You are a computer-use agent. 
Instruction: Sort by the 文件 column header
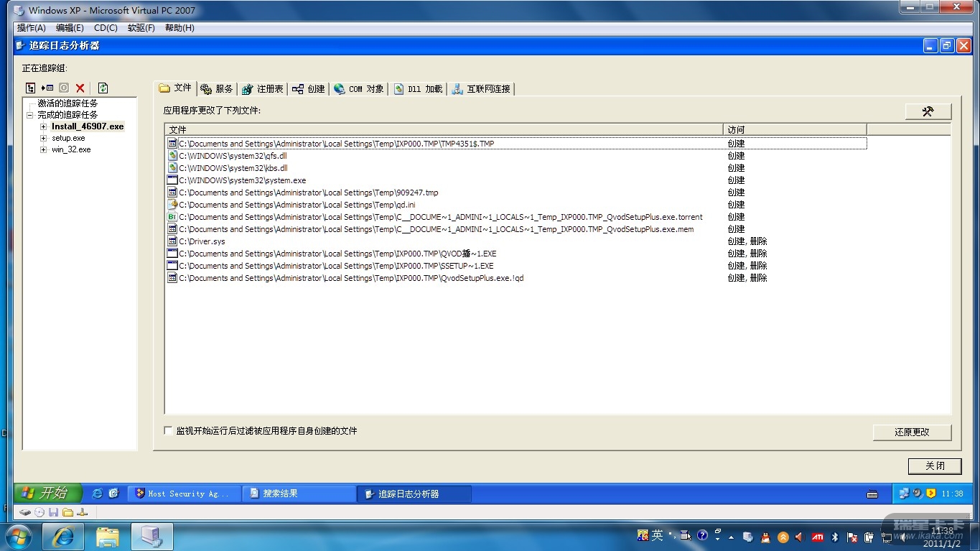(444, 129)
